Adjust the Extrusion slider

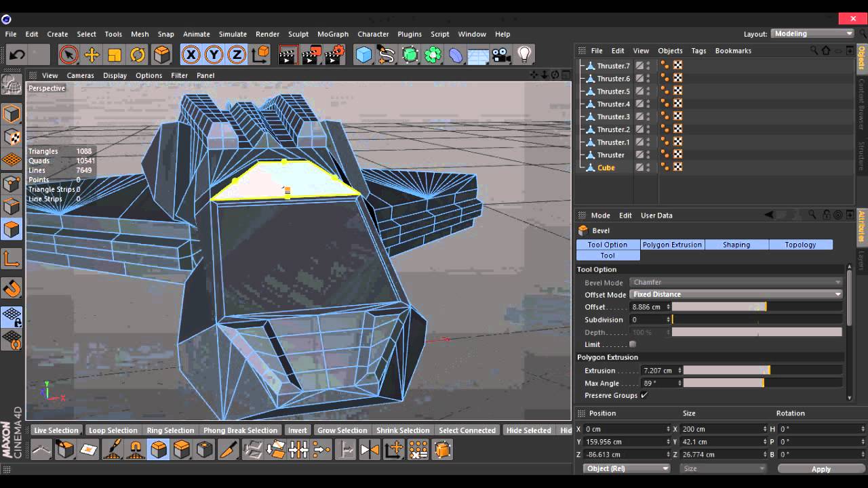point(763,370)
